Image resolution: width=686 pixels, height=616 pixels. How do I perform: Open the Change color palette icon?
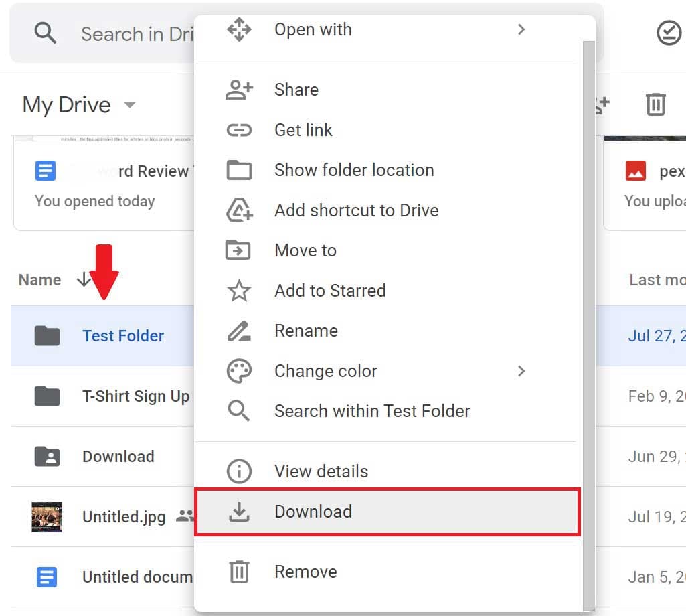tap(239, 370)
